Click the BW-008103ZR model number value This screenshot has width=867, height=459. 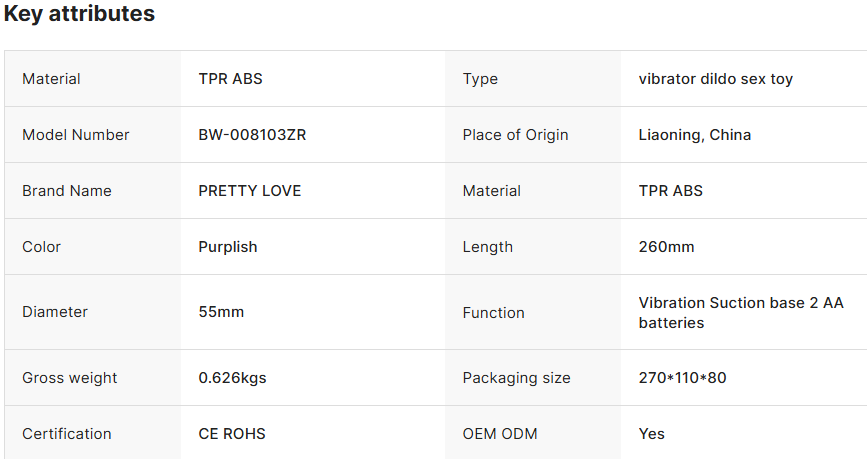coord(252,135)
